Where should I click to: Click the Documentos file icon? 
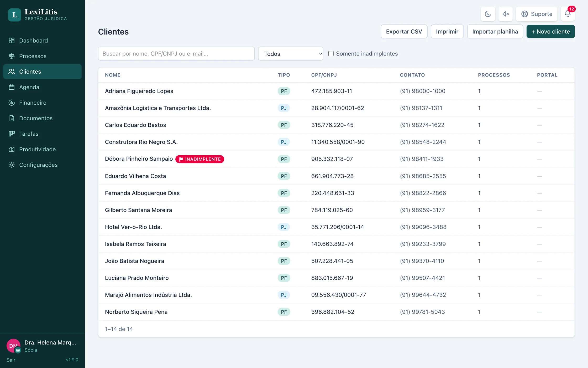pos(12,118)
